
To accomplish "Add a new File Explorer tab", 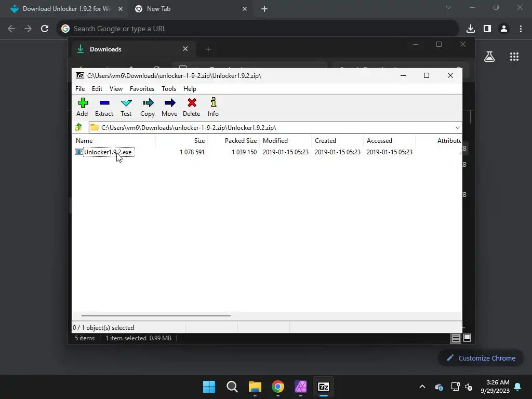I will (x=208, y=49).
